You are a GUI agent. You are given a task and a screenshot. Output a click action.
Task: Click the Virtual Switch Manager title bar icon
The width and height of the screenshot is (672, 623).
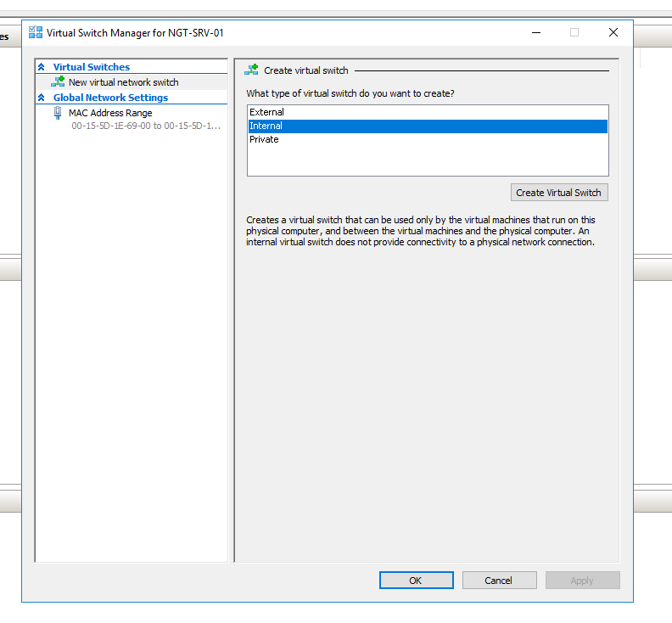tap(36, 33)
